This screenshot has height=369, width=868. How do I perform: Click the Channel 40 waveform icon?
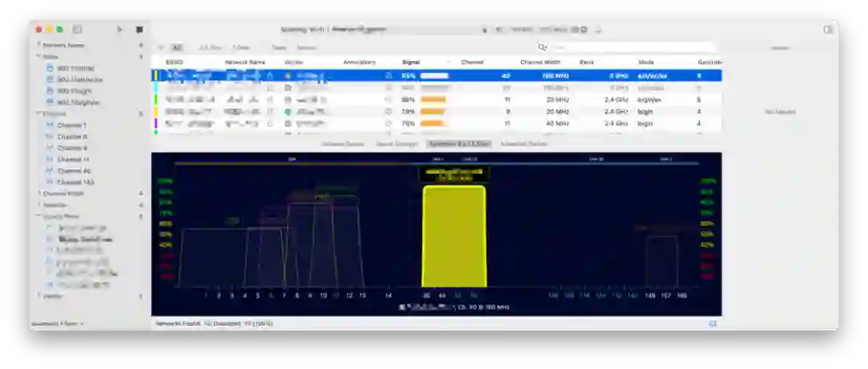point(51,170)
